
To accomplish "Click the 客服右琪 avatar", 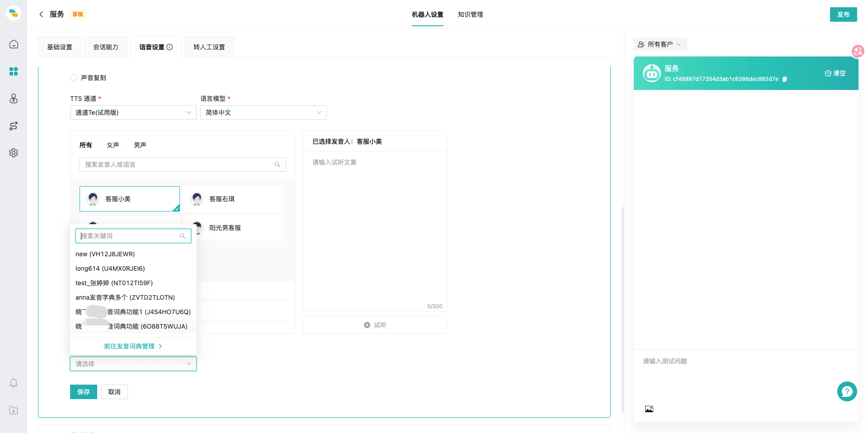I will tap(197, 199).
